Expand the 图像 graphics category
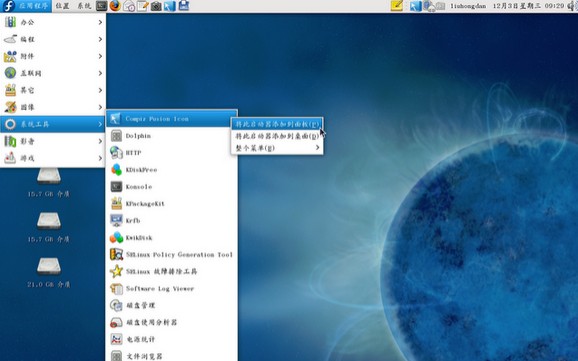The width and height of the screenshot is (578, 361). pyautogui.click(x=53, y=107)
